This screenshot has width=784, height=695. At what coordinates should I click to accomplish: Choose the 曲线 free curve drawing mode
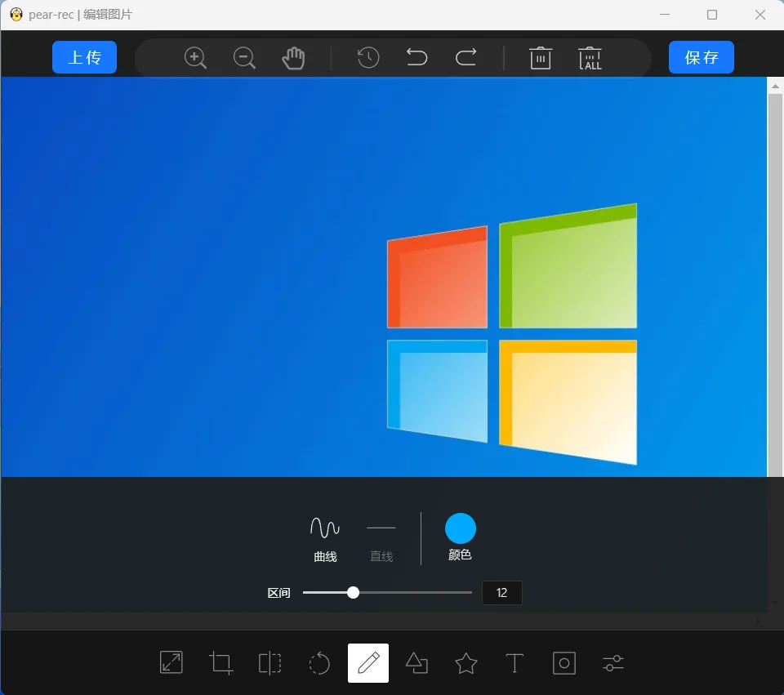[325, 539]
